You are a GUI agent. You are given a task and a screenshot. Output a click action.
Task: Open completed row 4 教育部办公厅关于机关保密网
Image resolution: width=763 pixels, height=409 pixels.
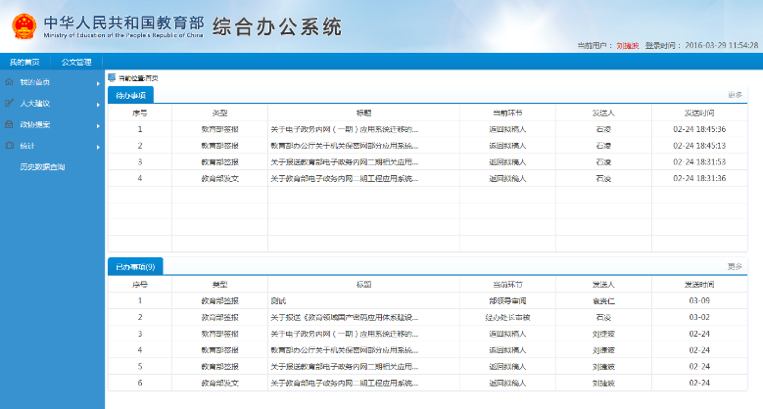(x=344, y=350)
